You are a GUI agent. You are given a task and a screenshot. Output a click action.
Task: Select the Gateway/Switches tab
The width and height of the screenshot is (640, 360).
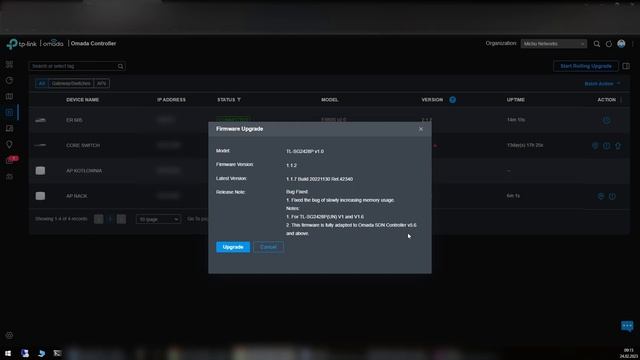(71, 83)
